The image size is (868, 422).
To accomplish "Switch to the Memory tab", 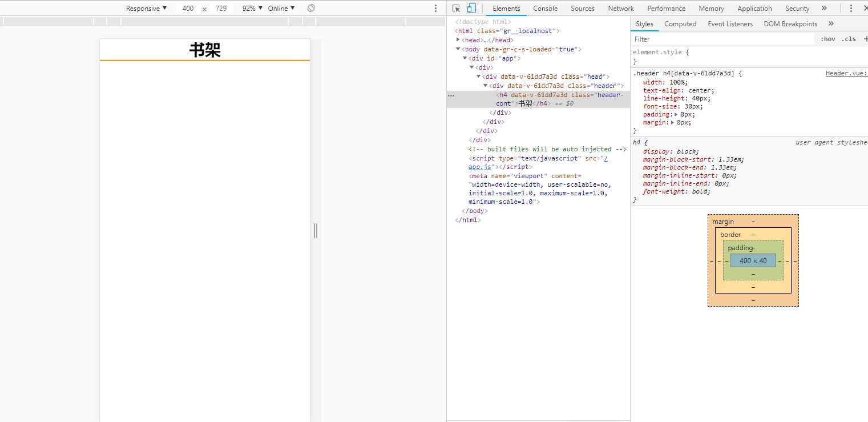I will (x=711, y=8).
